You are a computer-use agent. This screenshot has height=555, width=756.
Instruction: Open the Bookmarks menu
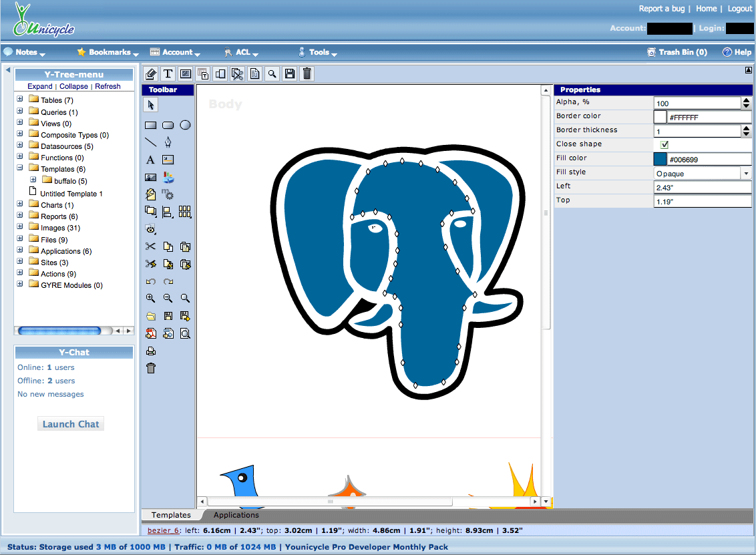108,52
